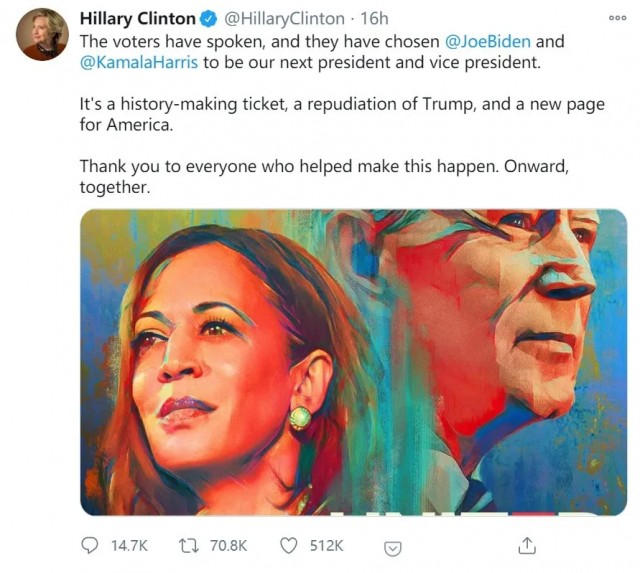Click the retweet arrows icon
This screenshot has width=640, height=573.
click(189, 546)
